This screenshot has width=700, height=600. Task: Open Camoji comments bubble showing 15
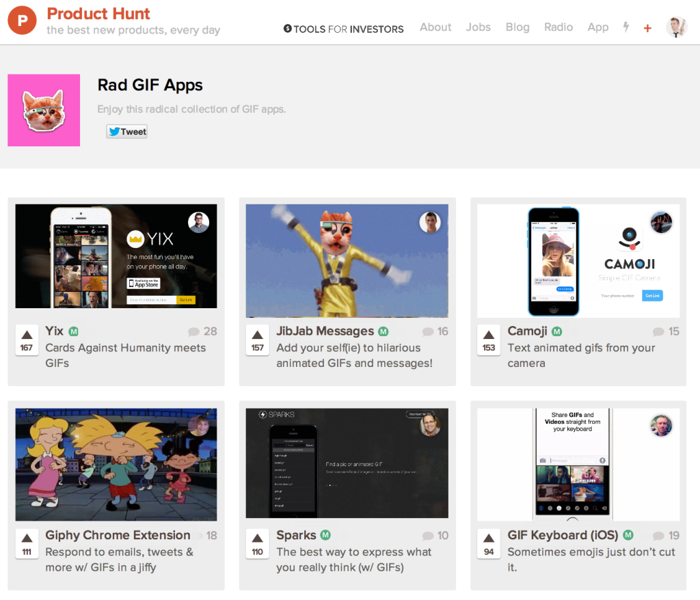click(666, 331)
